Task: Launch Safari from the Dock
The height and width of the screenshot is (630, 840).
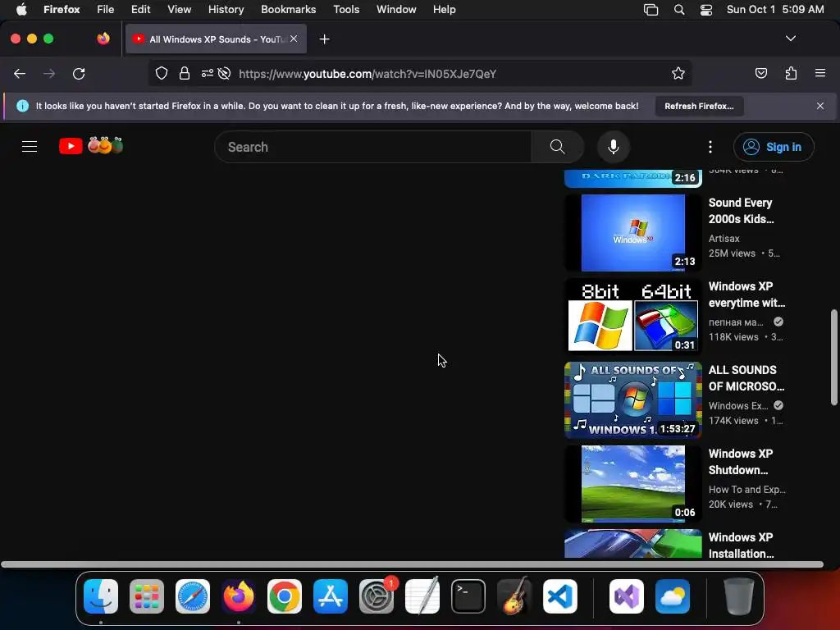Action: (x=193, y=596)
